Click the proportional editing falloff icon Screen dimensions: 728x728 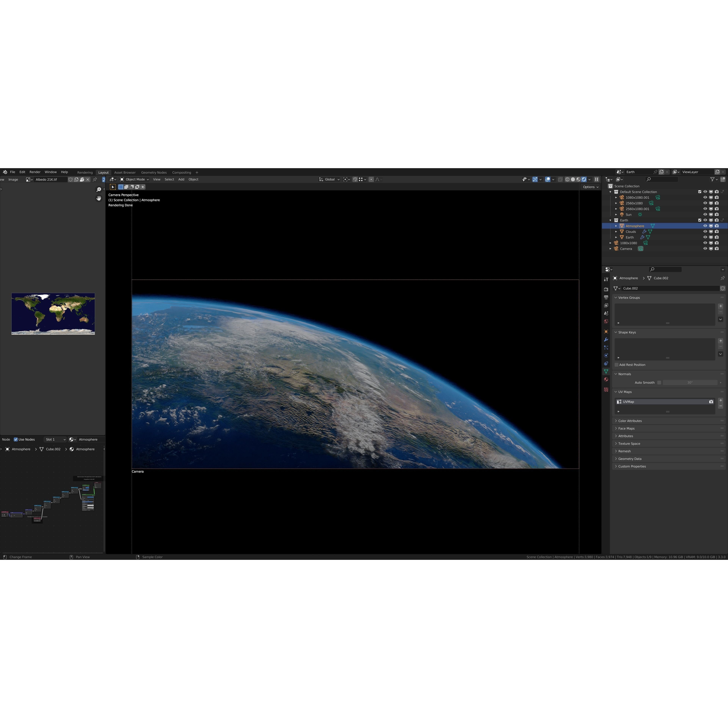tap(378, 179)
